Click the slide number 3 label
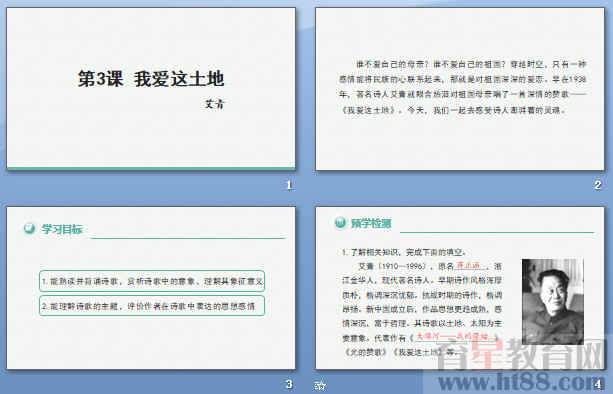 pos(289,384)
